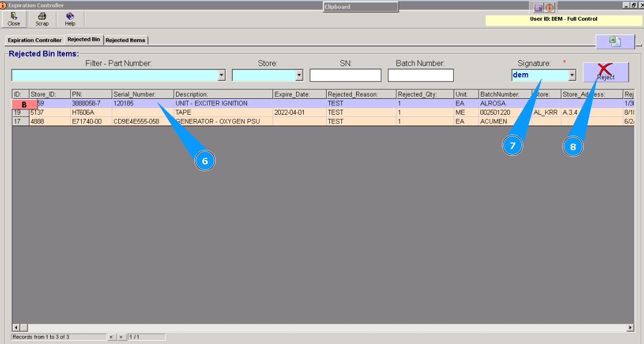The height and width of the screenshot is (344, 644).
Task: Click into the Batch Number input field
Action: pyautogui.click(x=420, y=75)
